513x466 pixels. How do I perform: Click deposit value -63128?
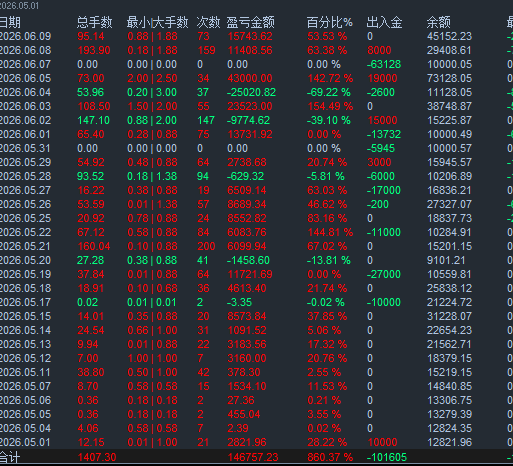point(384,64)
